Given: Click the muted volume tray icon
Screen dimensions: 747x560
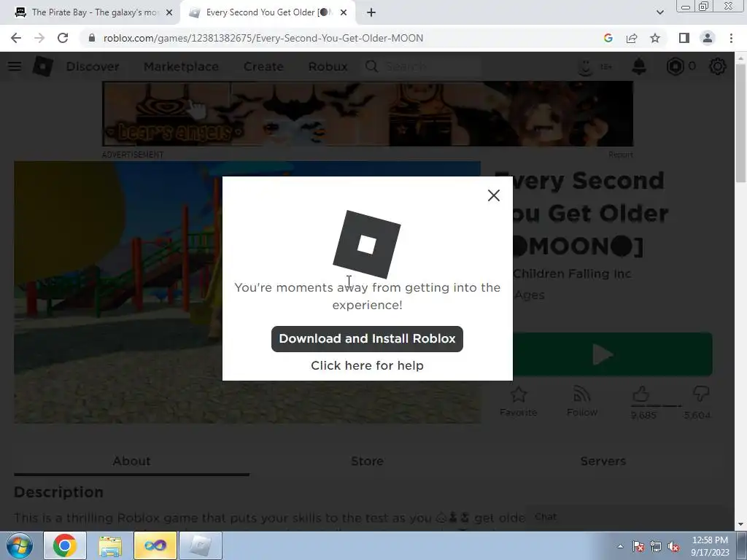Looking at the screenshot, I should coord(673,547).
